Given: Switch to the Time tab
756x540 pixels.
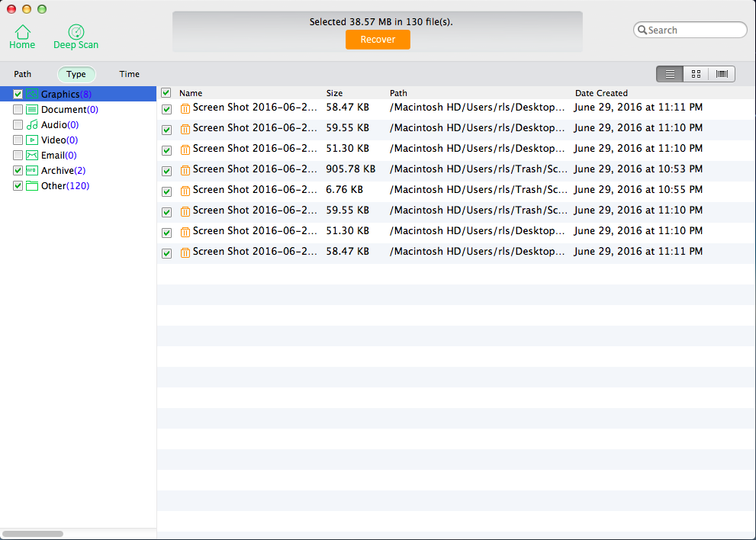Looking at the screenshot, I should (x=130, y=74).
